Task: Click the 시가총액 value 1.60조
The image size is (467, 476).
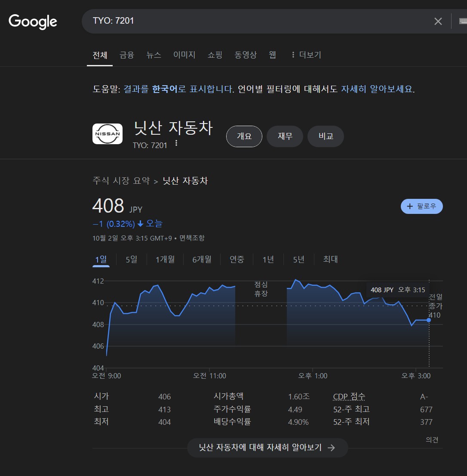Action: point(299,396)
